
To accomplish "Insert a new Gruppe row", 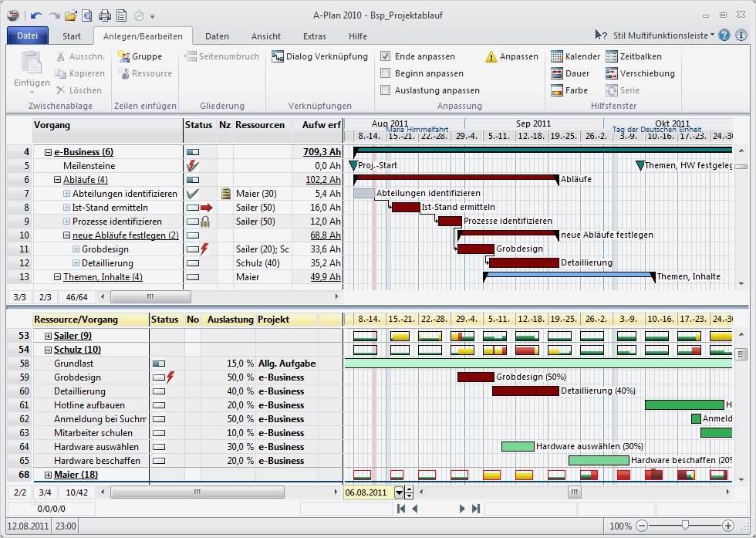I will tap(139, 56).
